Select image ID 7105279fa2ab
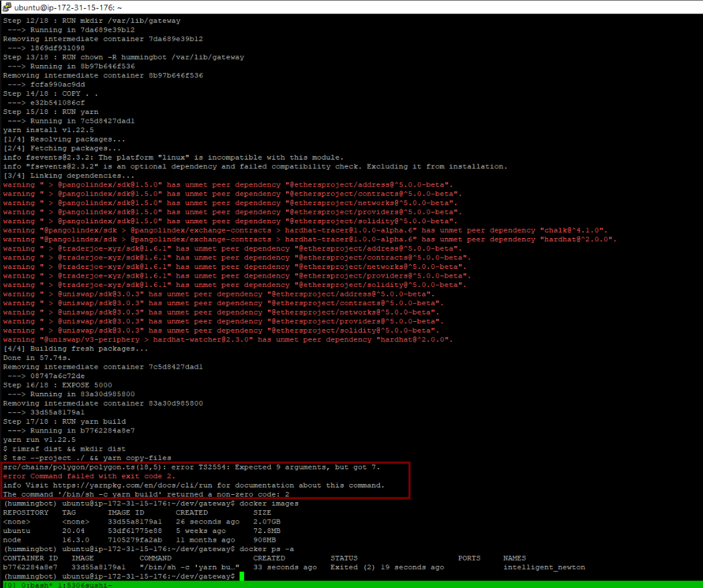Image resolution: width=703 pixels, height=588 pixels. pyautogui.click(x=135, y=540)
